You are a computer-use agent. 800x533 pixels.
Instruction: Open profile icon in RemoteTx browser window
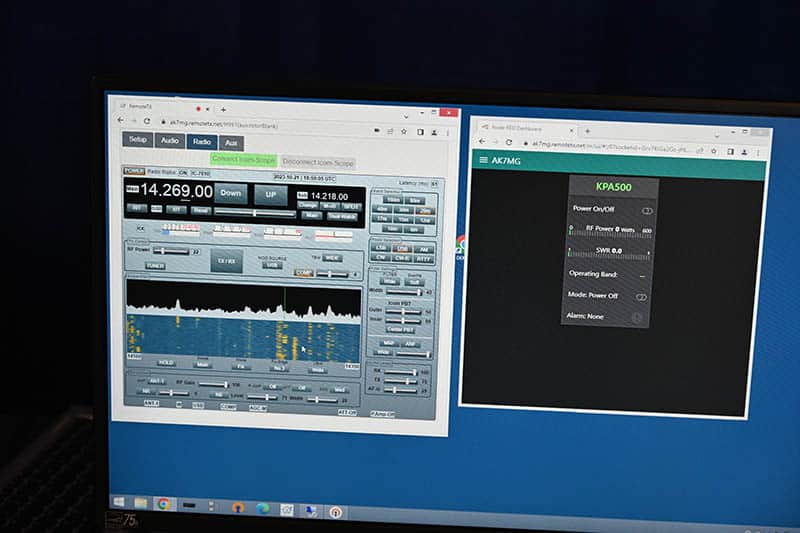click(434, 133)
